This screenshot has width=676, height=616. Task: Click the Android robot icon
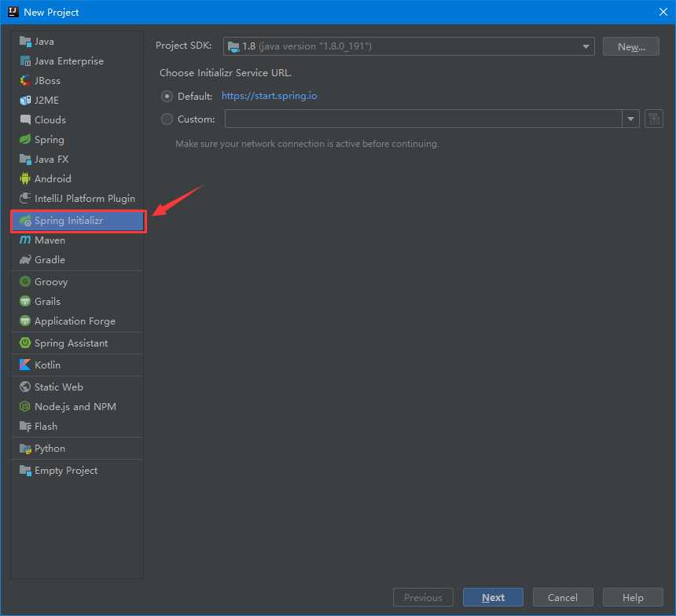[x=25, y=178]
